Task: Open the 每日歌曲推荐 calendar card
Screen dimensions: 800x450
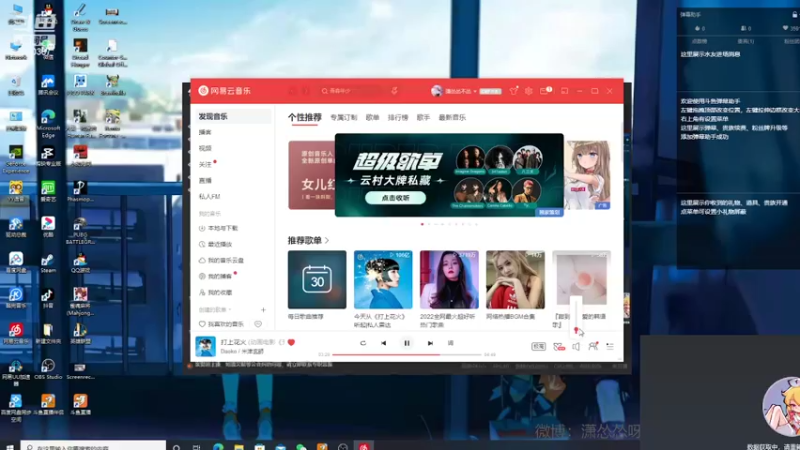Action: click(317, 279)
